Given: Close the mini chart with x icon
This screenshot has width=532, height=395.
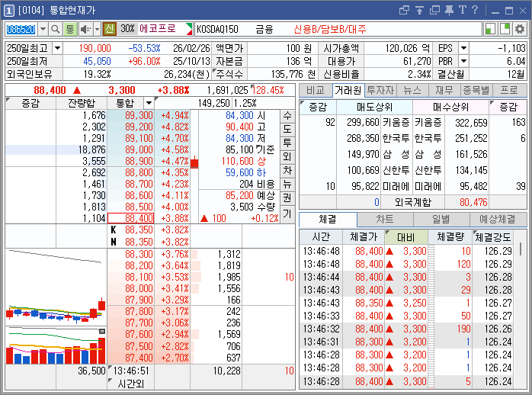Looking at the screenshot, I should click(102, 331).
